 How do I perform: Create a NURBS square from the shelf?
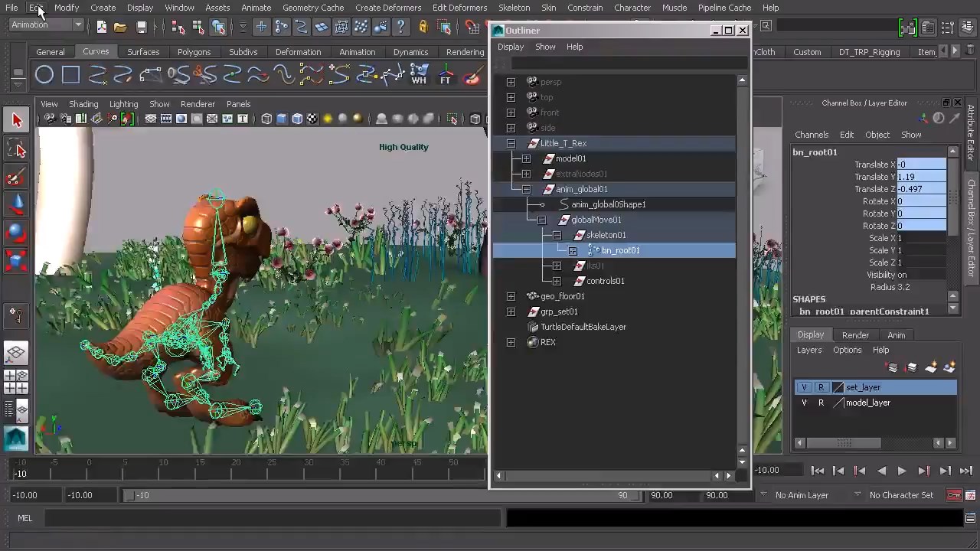pos(70,75)
